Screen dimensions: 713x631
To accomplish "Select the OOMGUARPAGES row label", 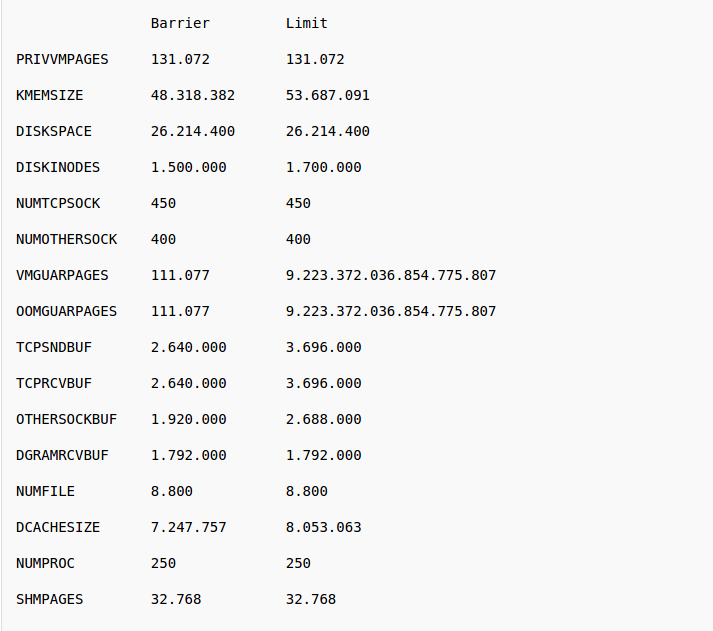I will click(x=66, y=311).
